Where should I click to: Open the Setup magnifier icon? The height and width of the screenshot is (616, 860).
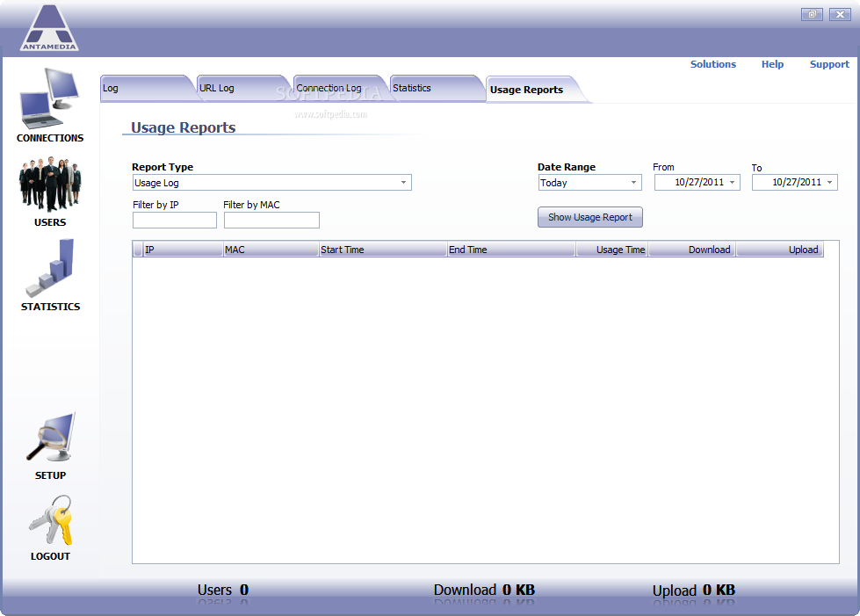(x=50, y=438)
